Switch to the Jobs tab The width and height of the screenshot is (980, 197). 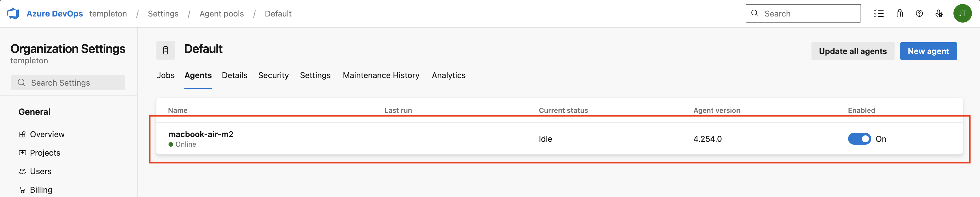point(165,76)
